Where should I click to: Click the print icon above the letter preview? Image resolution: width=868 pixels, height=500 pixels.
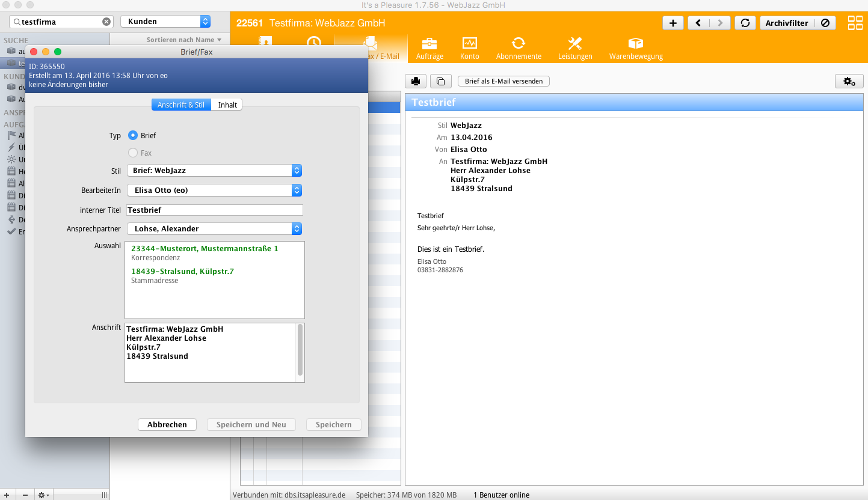415,81
